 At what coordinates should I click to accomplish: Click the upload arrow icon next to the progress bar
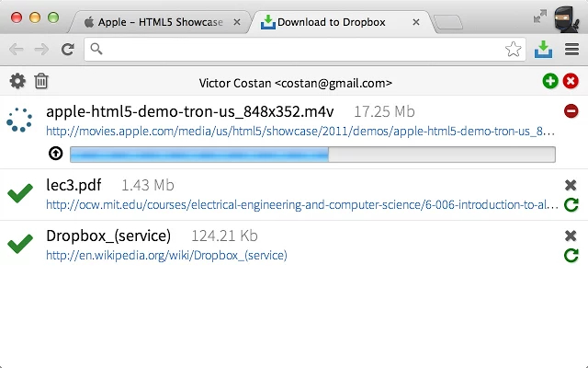pos(55,154)
